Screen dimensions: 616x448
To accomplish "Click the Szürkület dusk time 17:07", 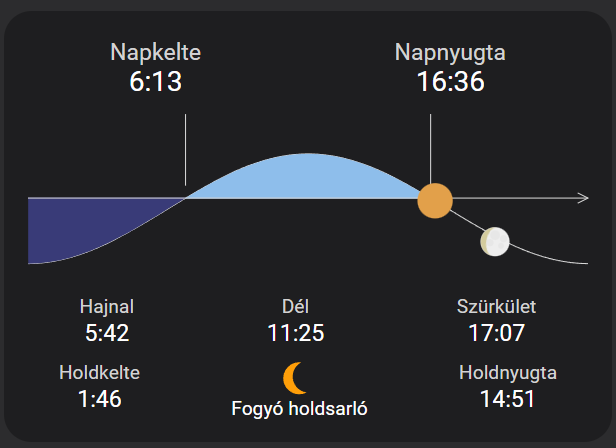I will click(497, 333).
